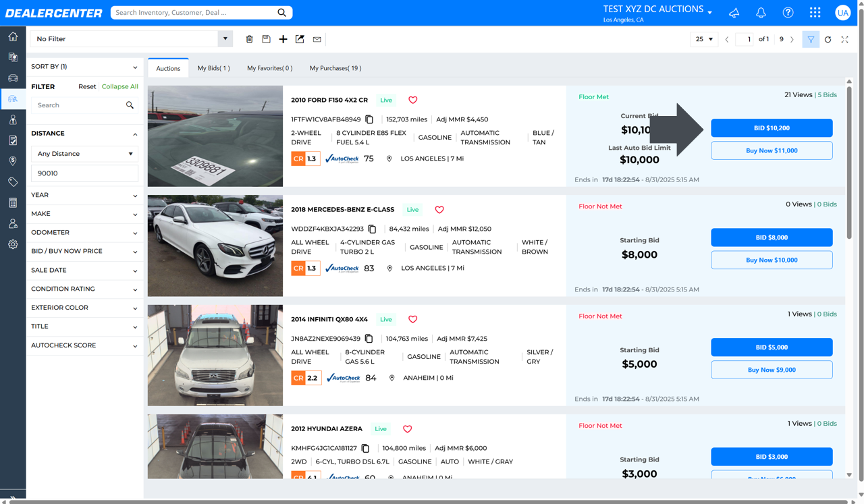Click the Buy Now $10,000 button

coord(772,260)
